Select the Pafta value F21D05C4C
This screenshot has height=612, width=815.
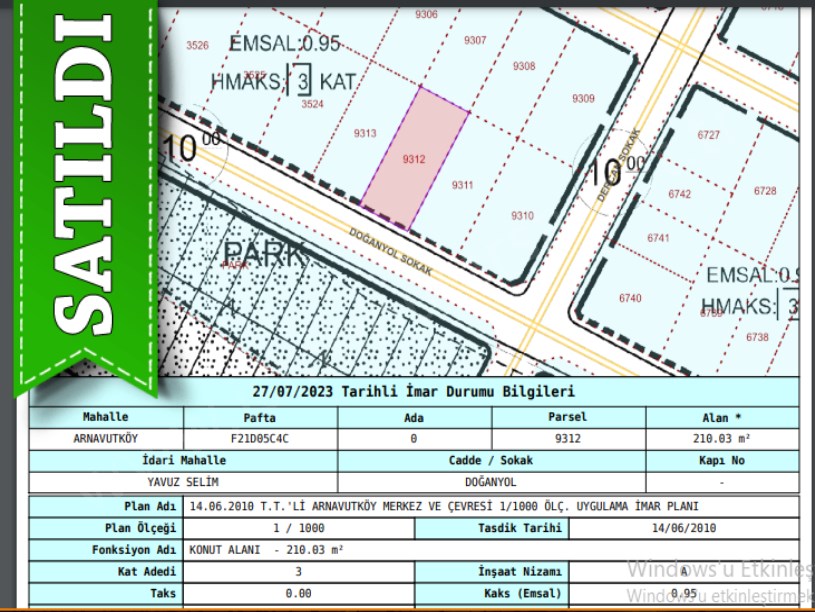pos(260,438)
